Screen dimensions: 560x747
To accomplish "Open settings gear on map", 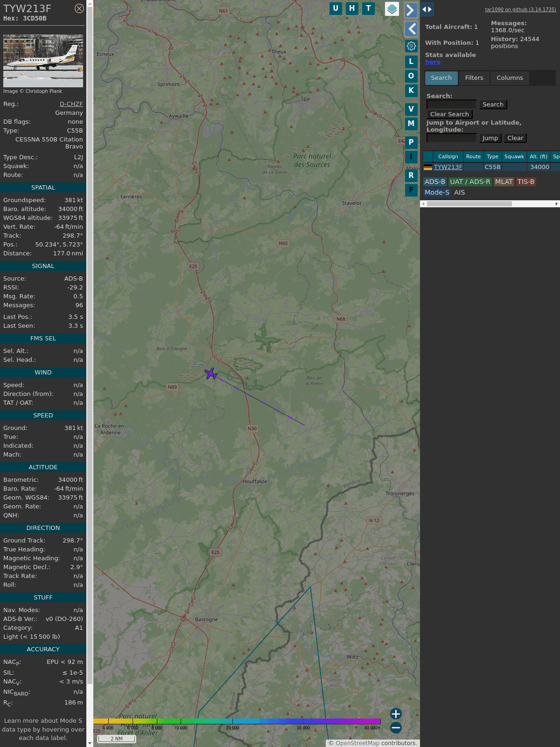I will (411, 46).
